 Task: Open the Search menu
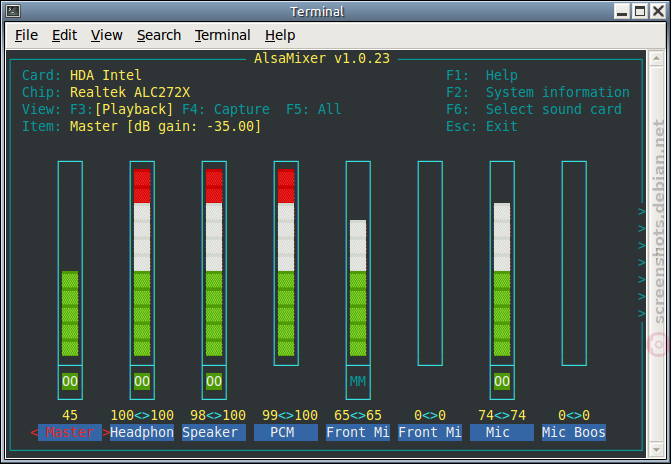pos(159,35)
